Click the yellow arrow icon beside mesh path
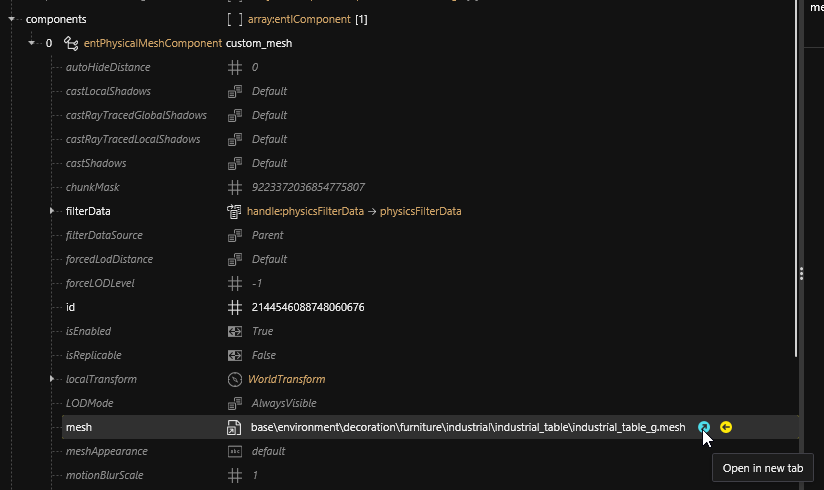 pyautogui.click(x=726, y=427)
